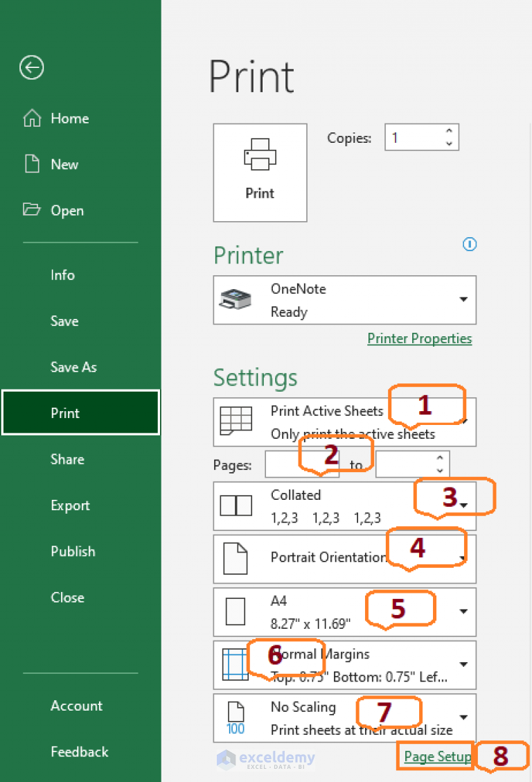Viewport: 532px width, 782px height.
Task: Open the Page Setup link
Action: tap(437, 756)
